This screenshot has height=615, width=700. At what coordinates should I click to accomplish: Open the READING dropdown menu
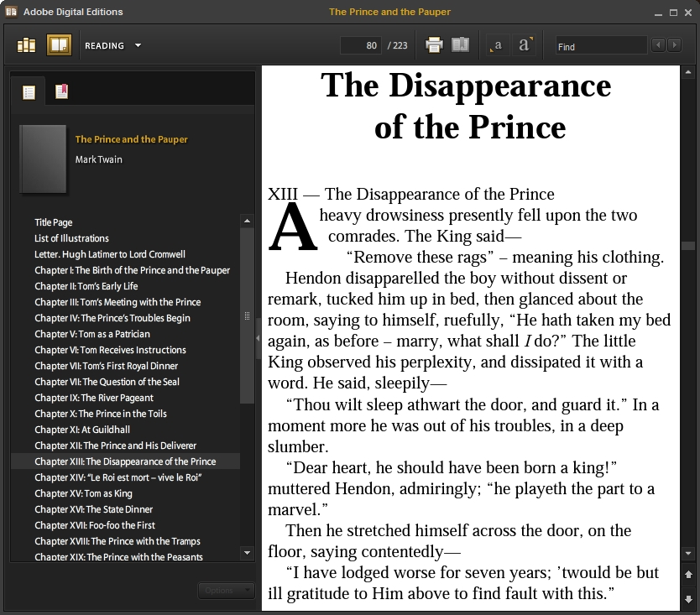point(113,45)
